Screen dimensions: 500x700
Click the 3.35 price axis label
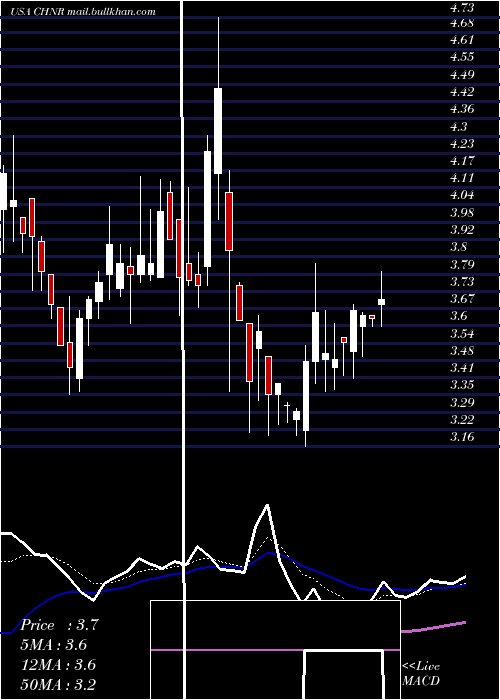(x=461, y=385)
